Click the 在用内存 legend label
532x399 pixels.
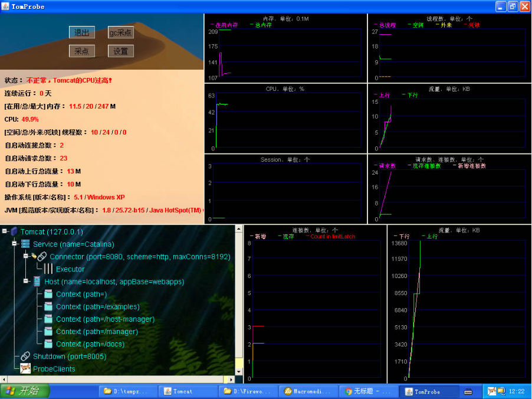click(x=226, y=25)
